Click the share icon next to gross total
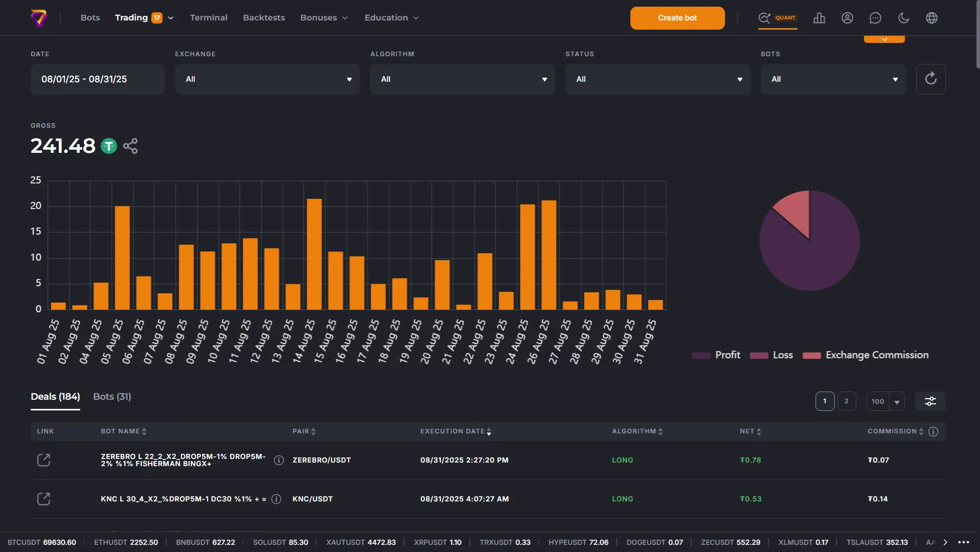 tap(130, 146)
